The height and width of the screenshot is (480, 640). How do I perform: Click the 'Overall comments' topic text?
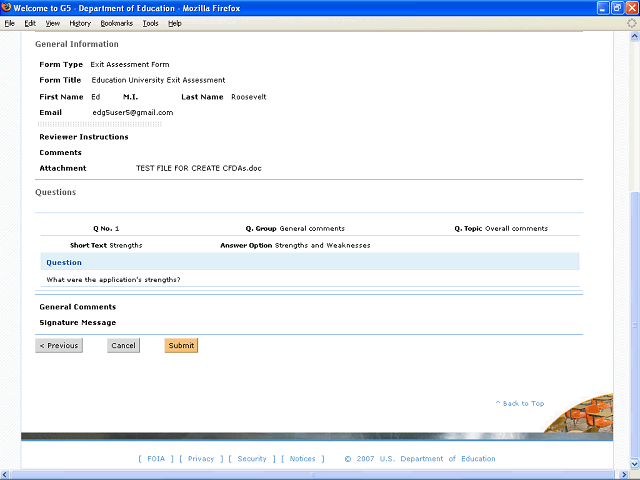click(x=516, y=229)
